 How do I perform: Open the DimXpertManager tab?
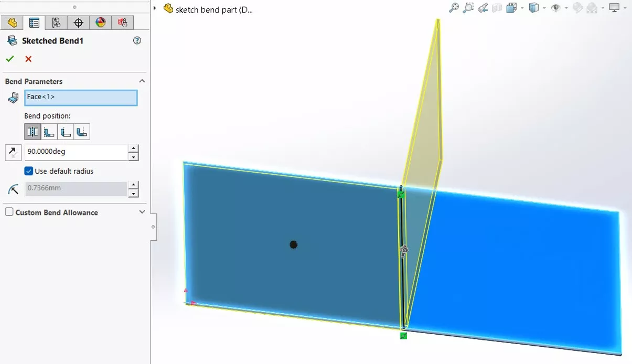point(78,23)
